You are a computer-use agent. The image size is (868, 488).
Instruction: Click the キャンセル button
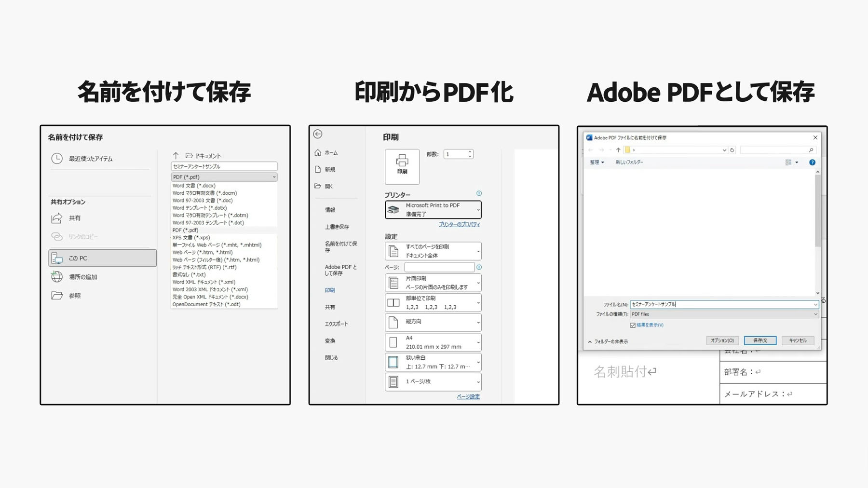click(x=798, y=340)
